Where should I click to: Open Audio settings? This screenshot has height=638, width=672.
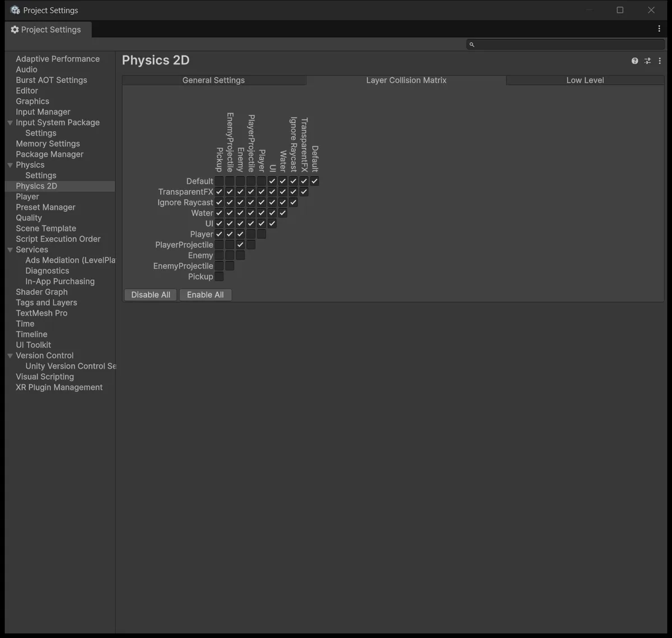[26, 69]
